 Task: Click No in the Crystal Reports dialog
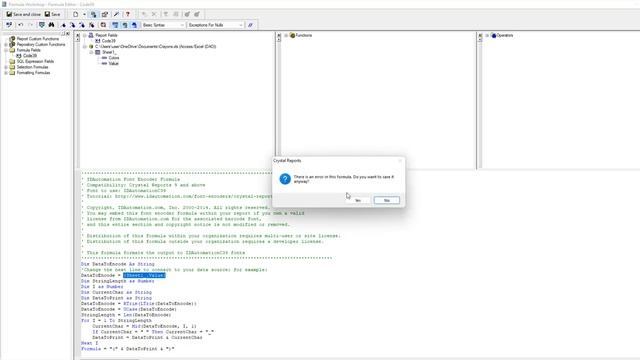(x=387, y=200)
